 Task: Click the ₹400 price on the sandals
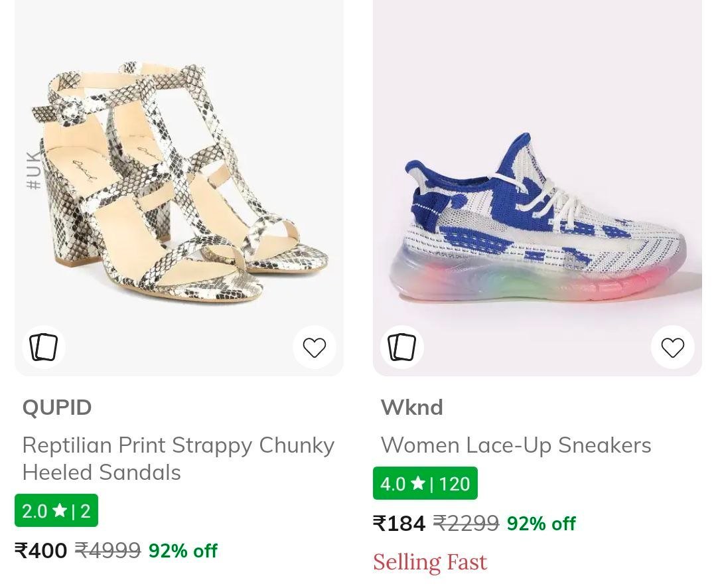click(x=41, y=551)
